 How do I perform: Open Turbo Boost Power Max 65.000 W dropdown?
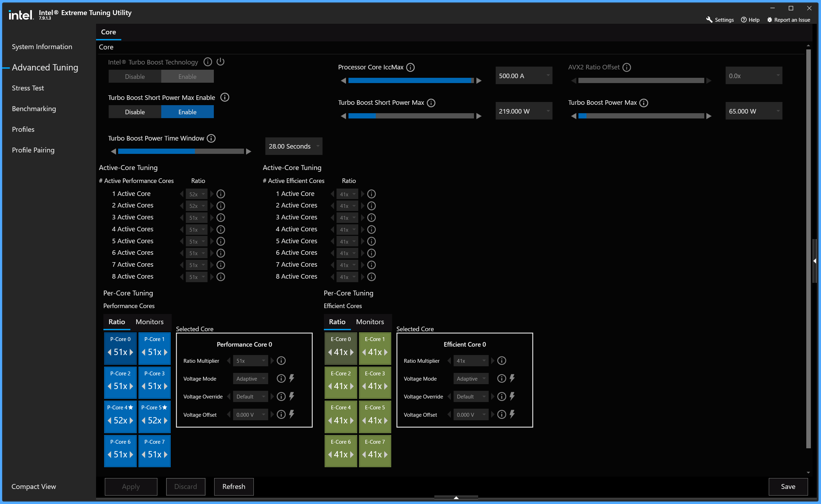(754, 111)
